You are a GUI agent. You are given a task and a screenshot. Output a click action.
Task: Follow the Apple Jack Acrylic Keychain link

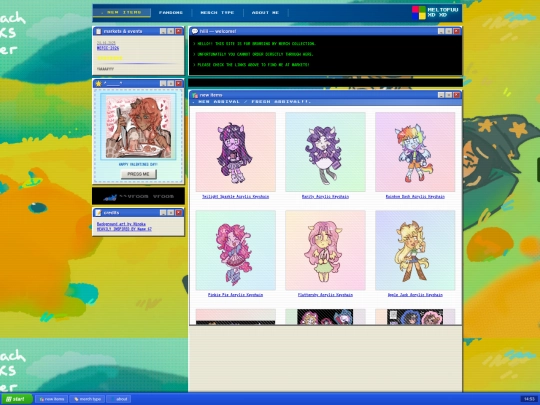point(415,295)
